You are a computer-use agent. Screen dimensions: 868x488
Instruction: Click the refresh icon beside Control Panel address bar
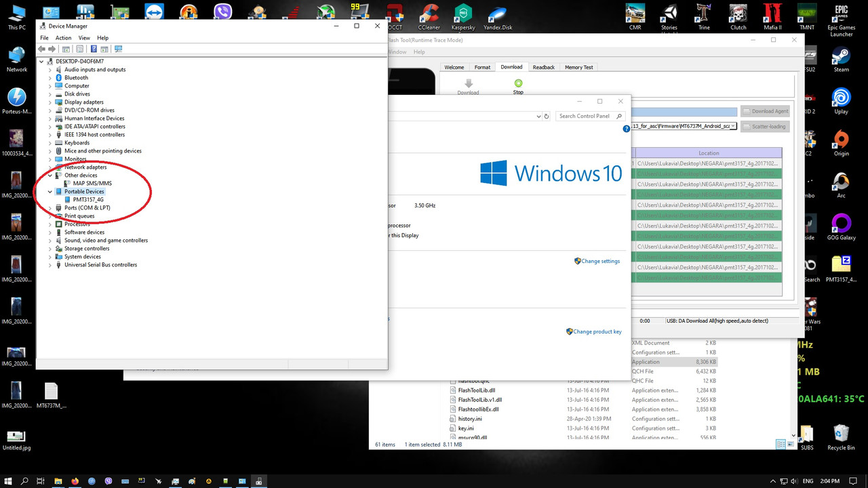click(547, 117)
